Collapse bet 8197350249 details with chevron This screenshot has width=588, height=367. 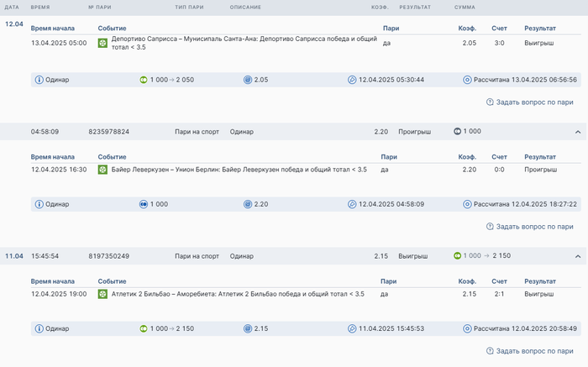[x=578, y=255]
